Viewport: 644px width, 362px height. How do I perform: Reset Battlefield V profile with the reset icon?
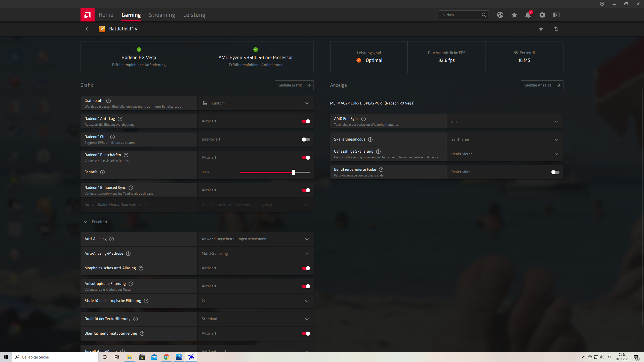[556, 29]
